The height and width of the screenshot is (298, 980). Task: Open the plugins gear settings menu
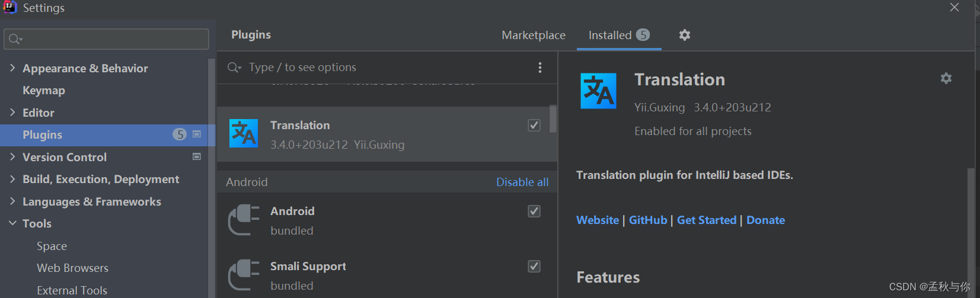pos(685,35)
